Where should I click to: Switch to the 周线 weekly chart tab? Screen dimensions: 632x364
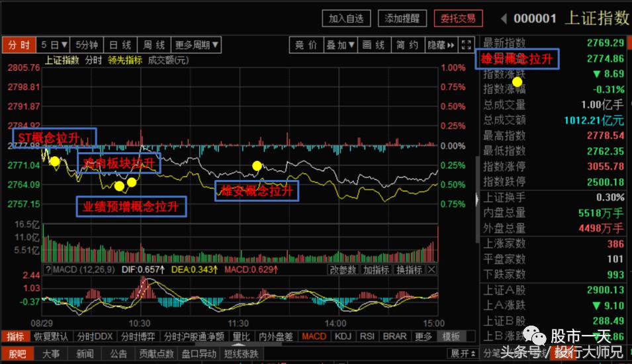tap(154, 45)
